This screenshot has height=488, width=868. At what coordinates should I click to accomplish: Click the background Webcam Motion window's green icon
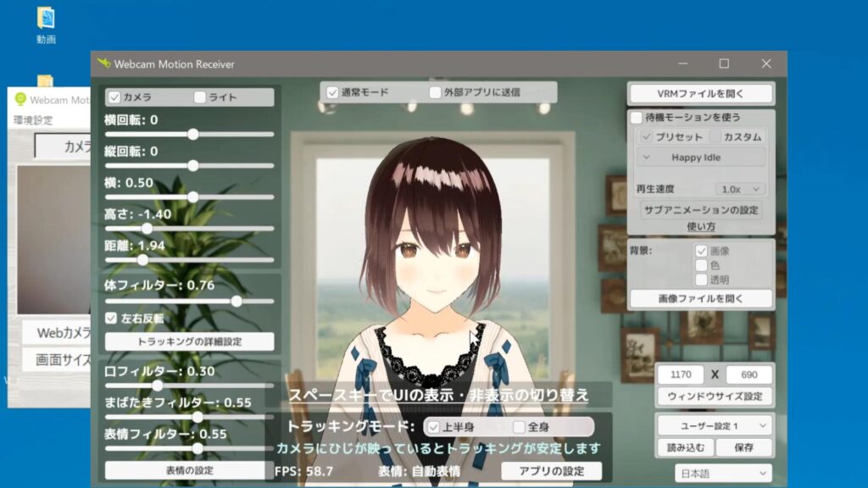(21, 99)
